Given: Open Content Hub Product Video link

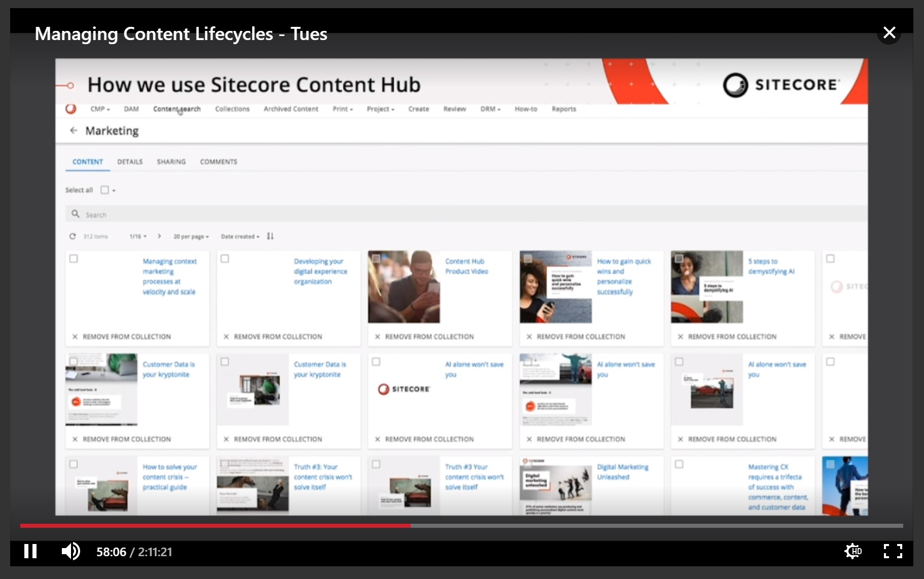Looking at the screenshot, I should click(x=467, y=266).
